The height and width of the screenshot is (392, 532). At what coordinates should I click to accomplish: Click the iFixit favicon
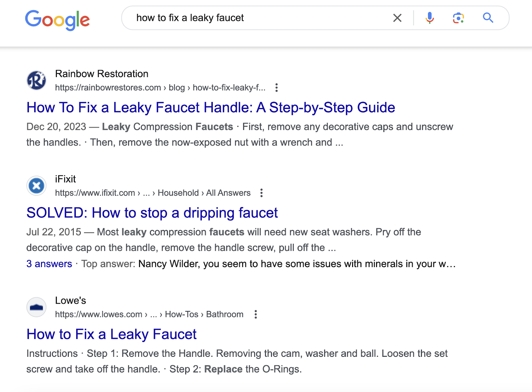click(x=36, y=185)
